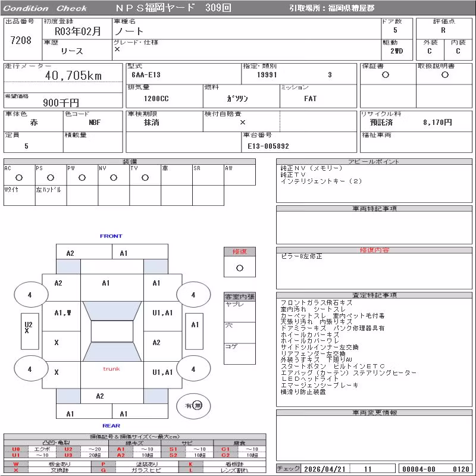Click the TV equipment circle mark
Viewport: 476px width, 476px height.
145,178
